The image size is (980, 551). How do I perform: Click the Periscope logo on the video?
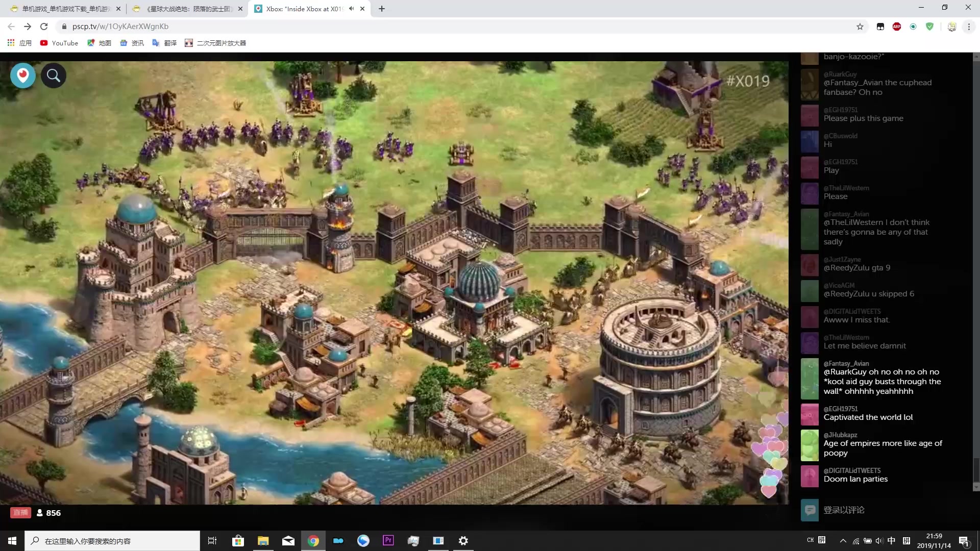point(22,75)
